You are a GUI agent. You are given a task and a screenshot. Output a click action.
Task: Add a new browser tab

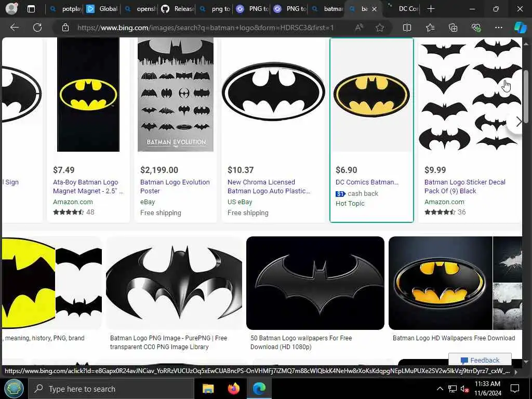point(431,9)
